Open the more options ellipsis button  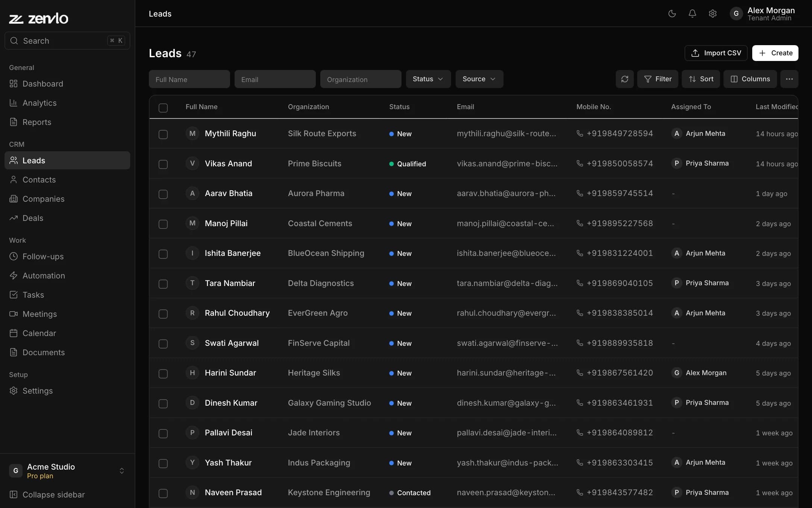tap(789, 79)
